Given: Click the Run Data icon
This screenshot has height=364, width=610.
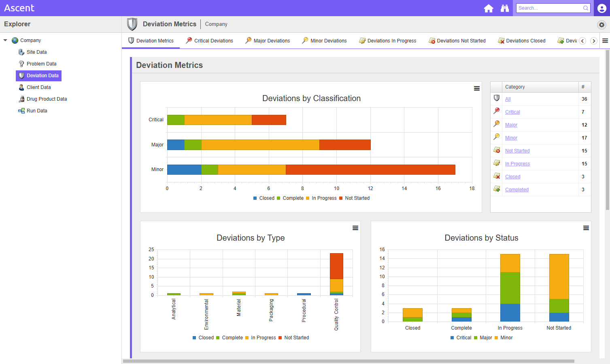Looking at the screenshot, I should click(21, 111).
